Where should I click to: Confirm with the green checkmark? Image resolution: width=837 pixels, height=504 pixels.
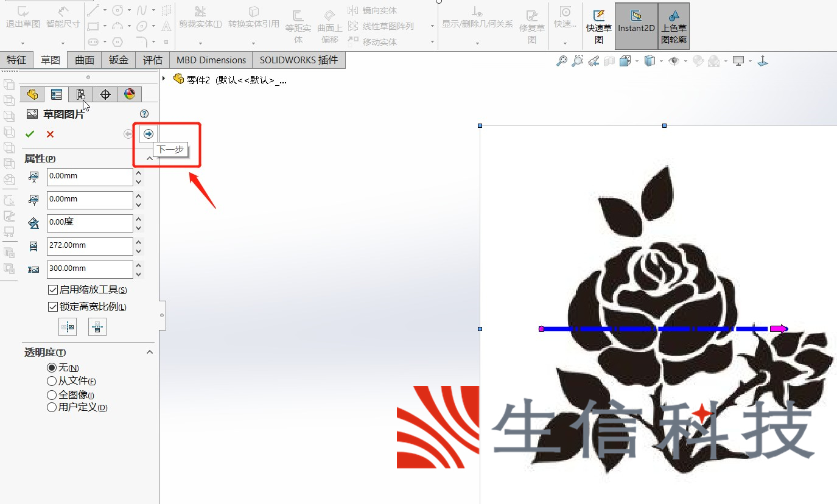coord(30,134)
